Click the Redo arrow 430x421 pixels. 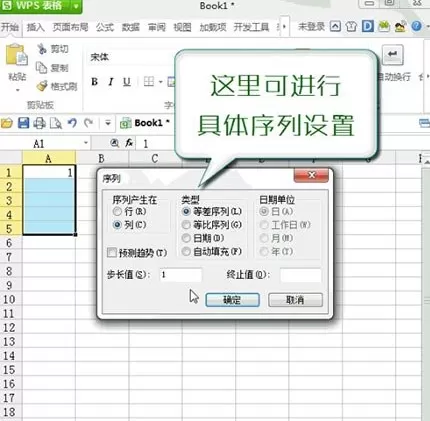point(88,123)
